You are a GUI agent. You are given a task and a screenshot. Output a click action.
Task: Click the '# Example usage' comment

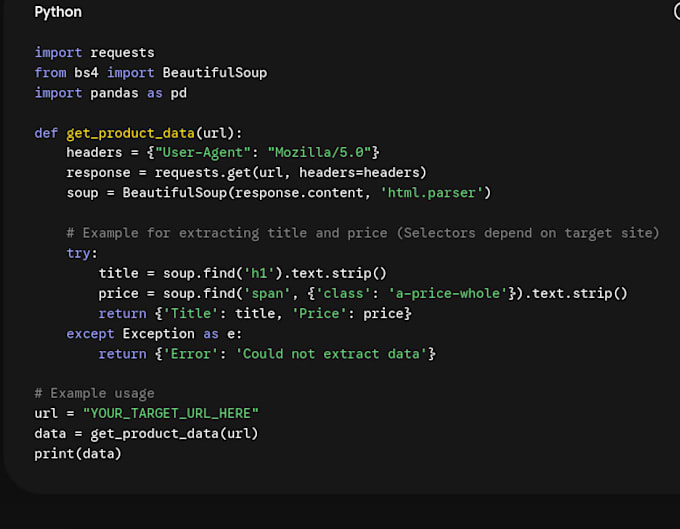[95, 394]
